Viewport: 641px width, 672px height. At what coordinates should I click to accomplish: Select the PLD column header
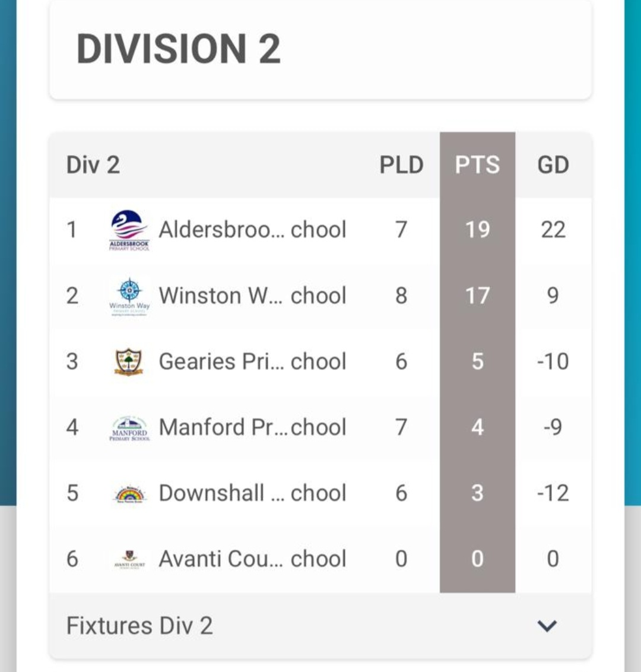point(401,165)
